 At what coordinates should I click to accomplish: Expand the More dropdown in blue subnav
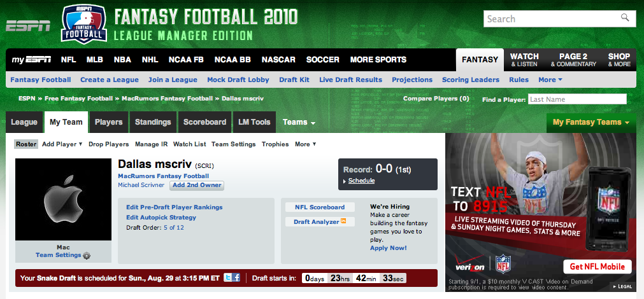click(x=550, y=80)
